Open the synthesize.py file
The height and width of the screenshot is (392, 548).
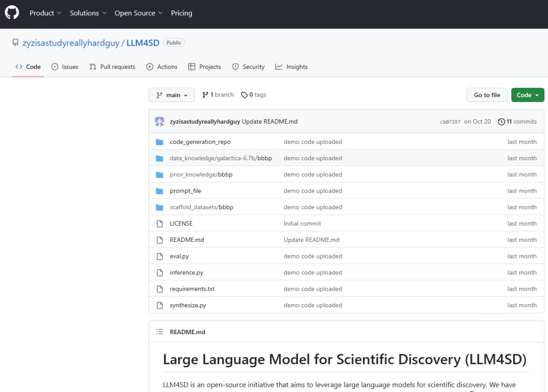click(188, 305)
